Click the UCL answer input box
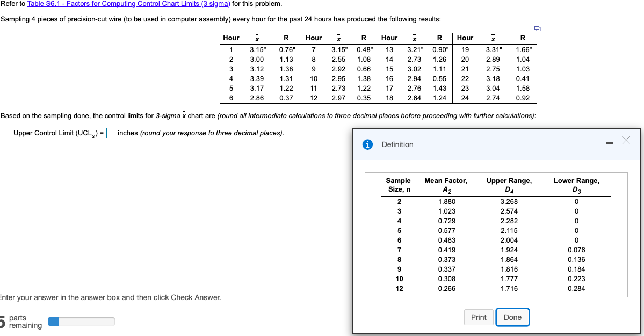This screenshot has width=644, height=336. 111,133
